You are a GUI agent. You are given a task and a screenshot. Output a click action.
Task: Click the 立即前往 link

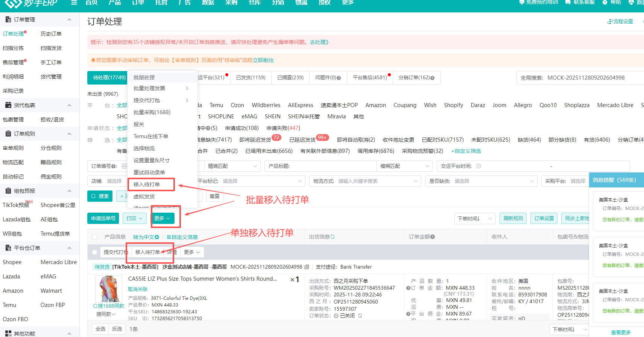[x=263, y=60]
